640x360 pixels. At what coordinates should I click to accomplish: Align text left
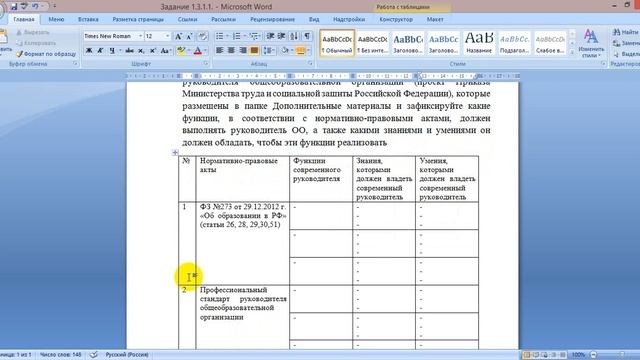(x=220, y=51)
